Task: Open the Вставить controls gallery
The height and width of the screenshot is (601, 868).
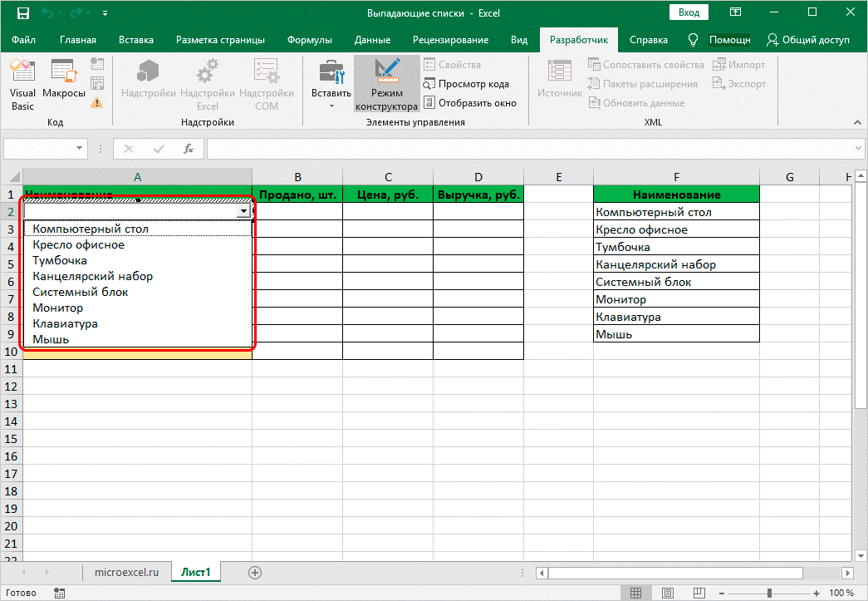Action: pos(331,83)
